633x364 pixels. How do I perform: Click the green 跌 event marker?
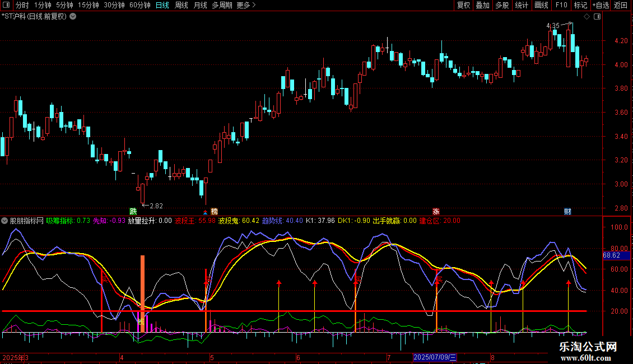133,212
